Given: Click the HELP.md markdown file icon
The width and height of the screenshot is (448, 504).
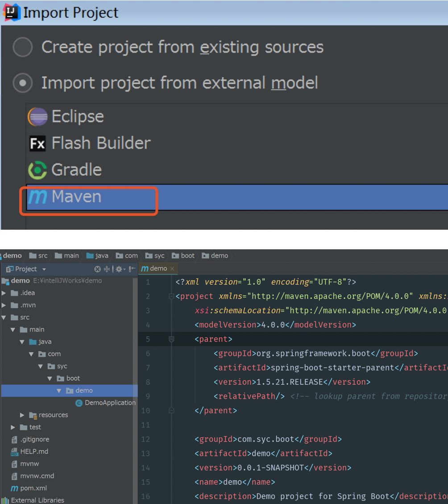Looking at the screenshot, I should (x=14, y=452).
